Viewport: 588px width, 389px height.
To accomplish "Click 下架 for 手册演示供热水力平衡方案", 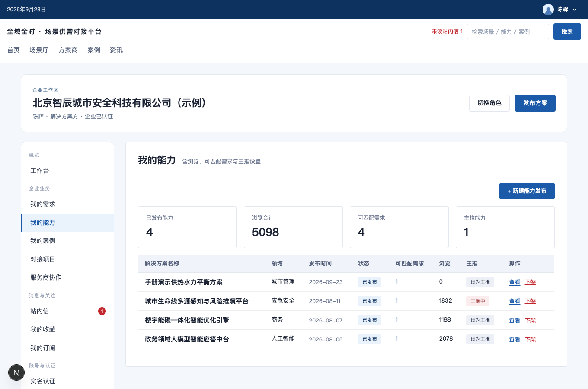I will 530,282.
